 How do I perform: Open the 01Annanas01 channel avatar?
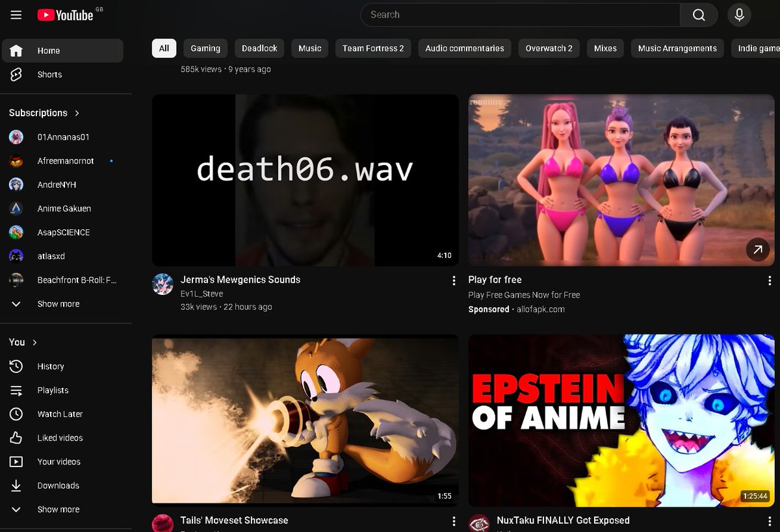16,137
